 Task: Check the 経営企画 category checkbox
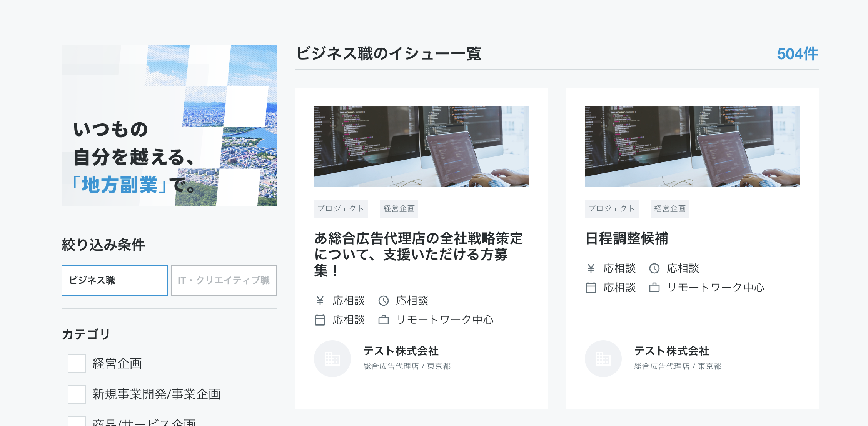[77, 364]
